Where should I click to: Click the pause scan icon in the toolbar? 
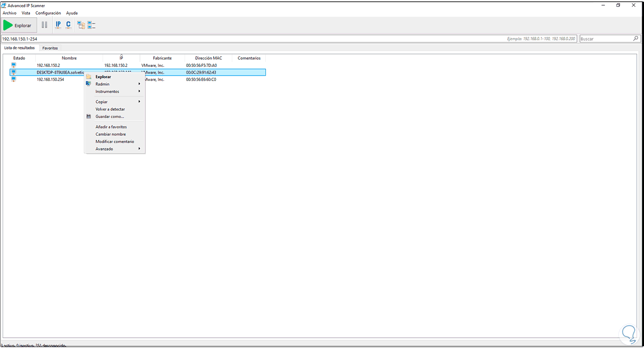pos(44,25)
